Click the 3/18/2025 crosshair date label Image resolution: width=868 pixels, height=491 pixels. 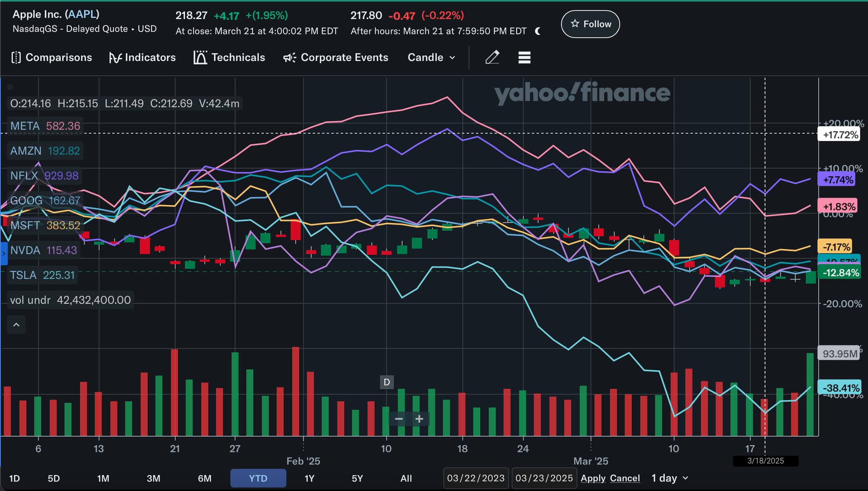coord(765,461)
